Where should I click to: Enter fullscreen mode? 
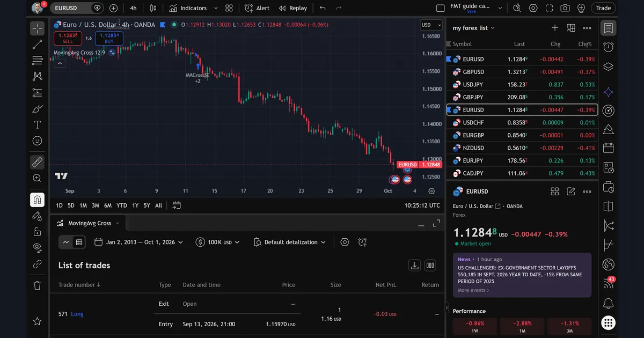coord(549,8)
